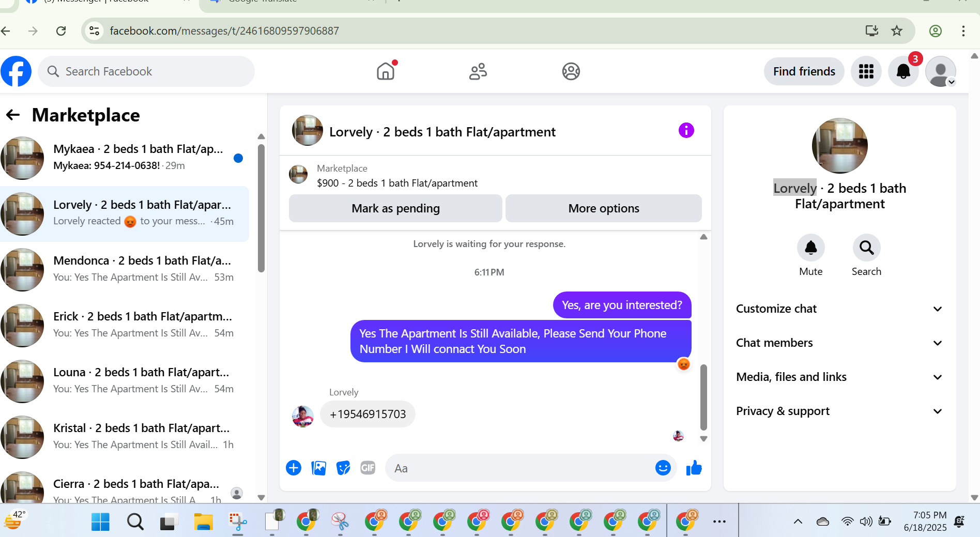Choose a sticker with the sticker icon
Screen dimensions: 980x537
(343, 468)
